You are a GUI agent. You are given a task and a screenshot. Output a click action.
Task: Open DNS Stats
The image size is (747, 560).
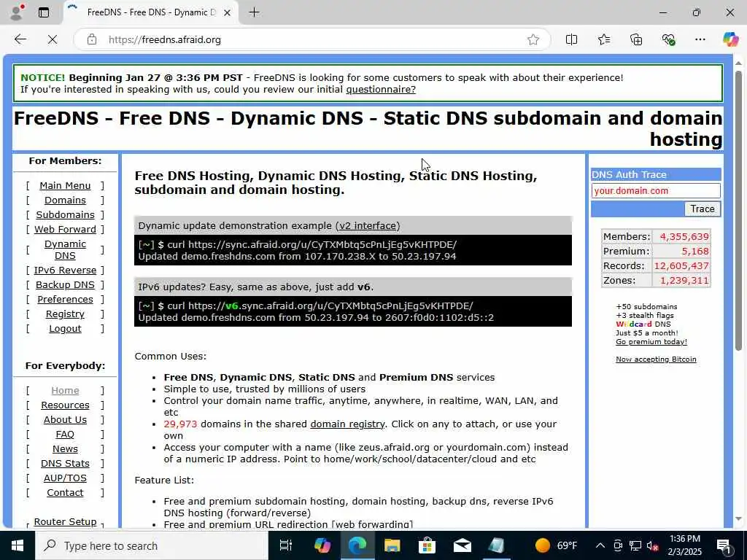pyautogui.click(x=65, y=463)
